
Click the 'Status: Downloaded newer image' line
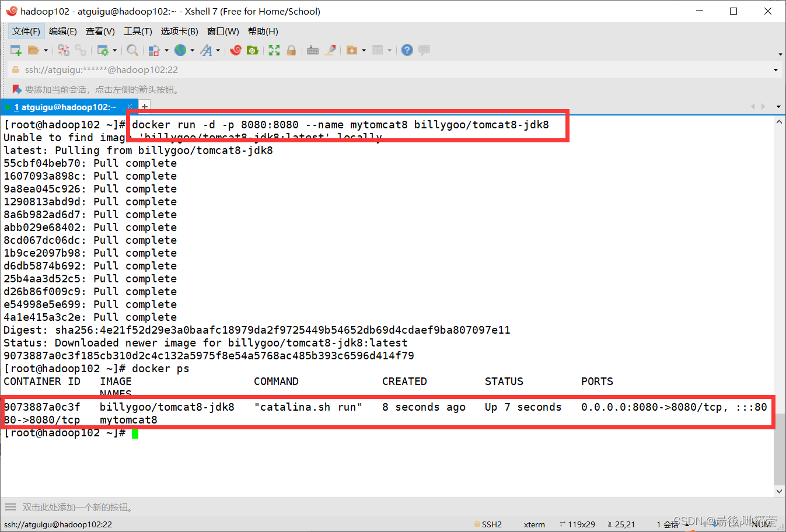point(205,343)
